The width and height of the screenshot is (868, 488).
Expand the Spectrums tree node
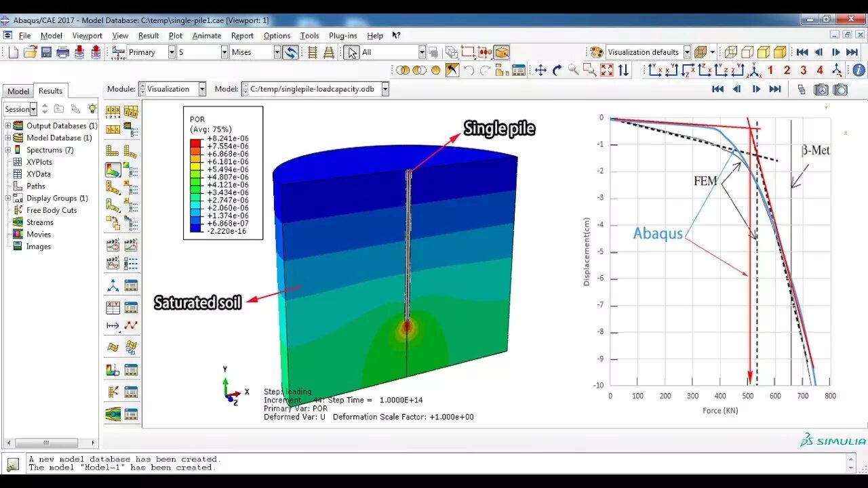[8, 150]
